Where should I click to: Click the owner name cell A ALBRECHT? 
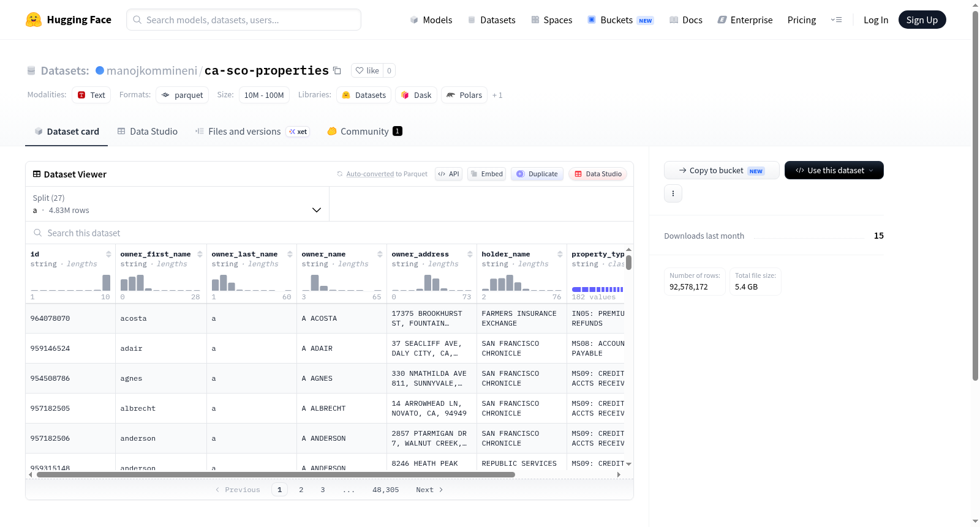(342, 408)
